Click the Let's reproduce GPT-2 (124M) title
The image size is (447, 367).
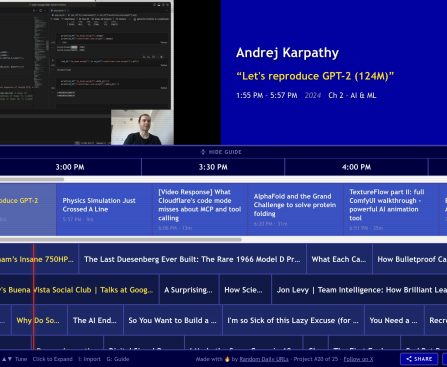coord(315,76)
